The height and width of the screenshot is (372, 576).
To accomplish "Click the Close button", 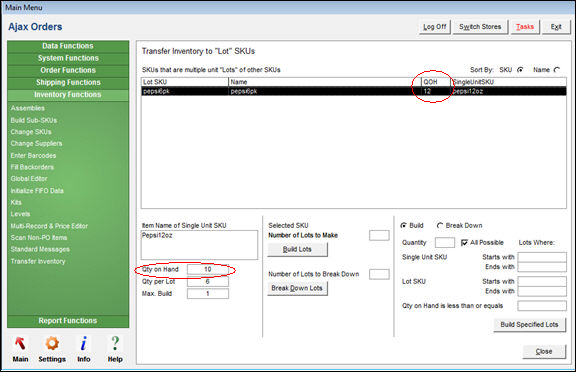I will [544, 352].
